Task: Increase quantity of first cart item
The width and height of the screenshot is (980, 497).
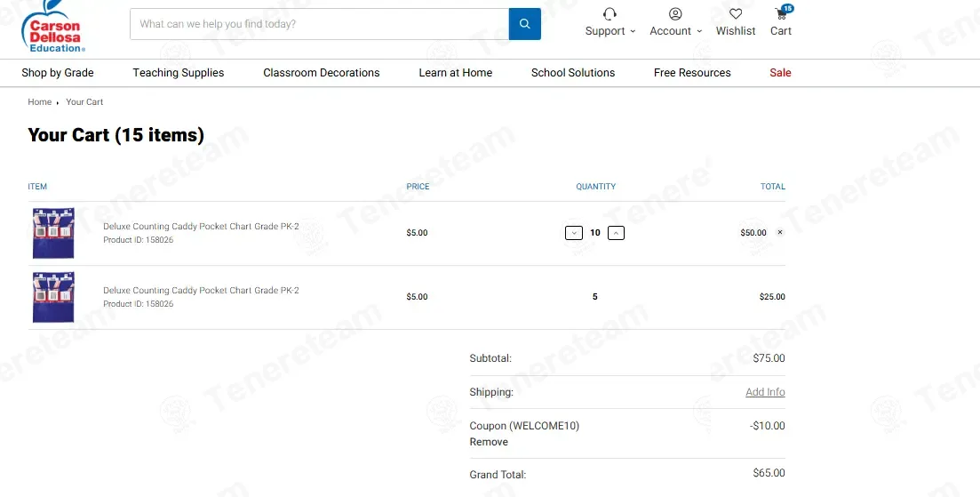Action: (617, 233)
